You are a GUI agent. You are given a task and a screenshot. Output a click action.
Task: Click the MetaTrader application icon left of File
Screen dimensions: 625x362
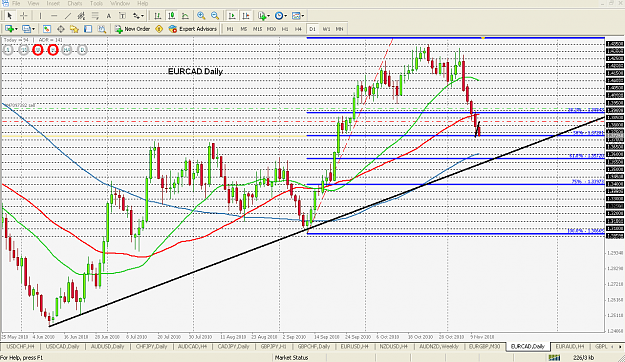[x=5, y=3]
